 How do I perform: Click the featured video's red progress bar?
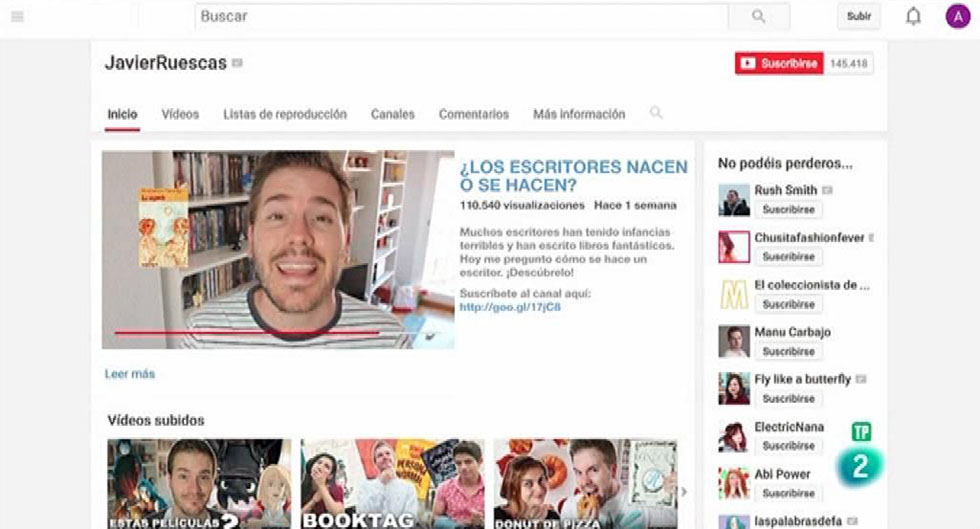pos(245,332)
